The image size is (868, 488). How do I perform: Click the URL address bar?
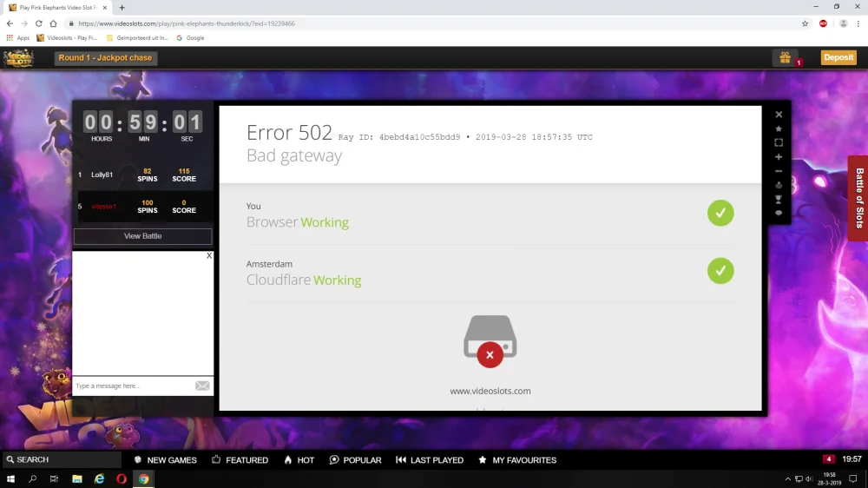[431, 23]
